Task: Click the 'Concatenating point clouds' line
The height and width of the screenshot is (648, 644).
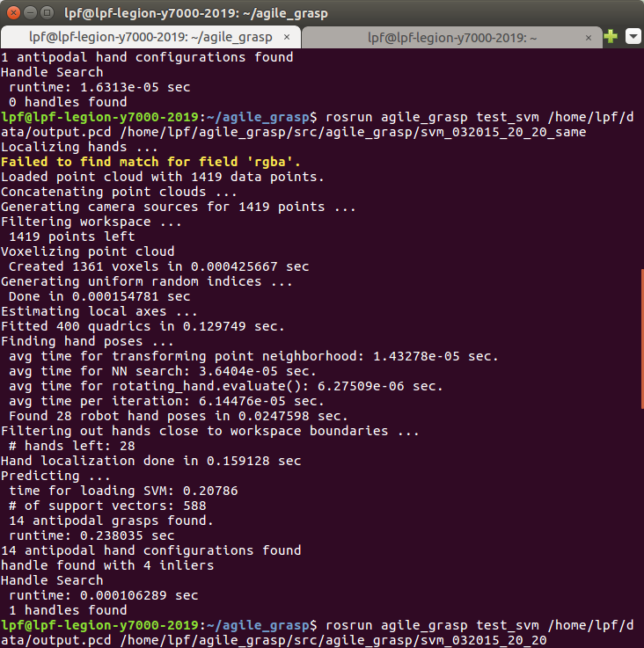Action: pos(119,192)
